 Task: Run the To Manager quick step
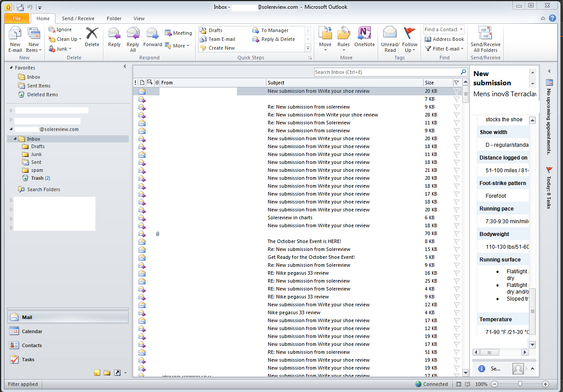click(x=271, y=30)
